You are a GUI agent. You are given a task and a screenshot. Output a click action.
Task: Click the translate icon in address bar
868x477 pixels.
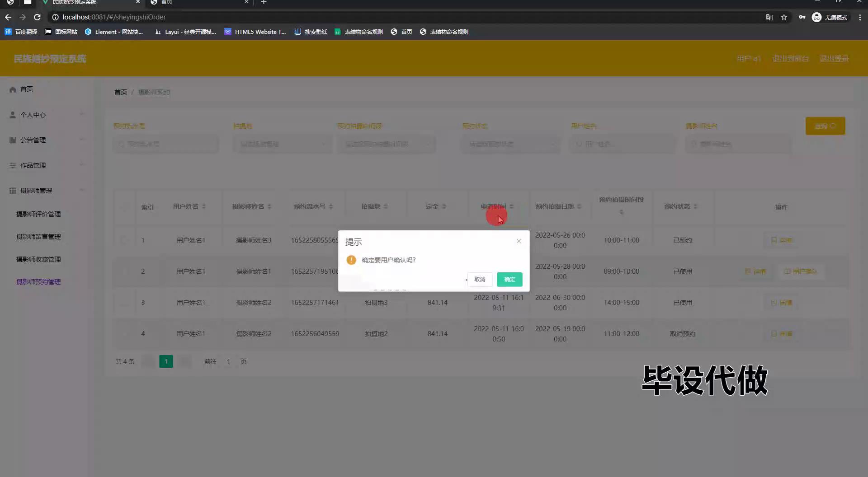click(x=769, y=17)
